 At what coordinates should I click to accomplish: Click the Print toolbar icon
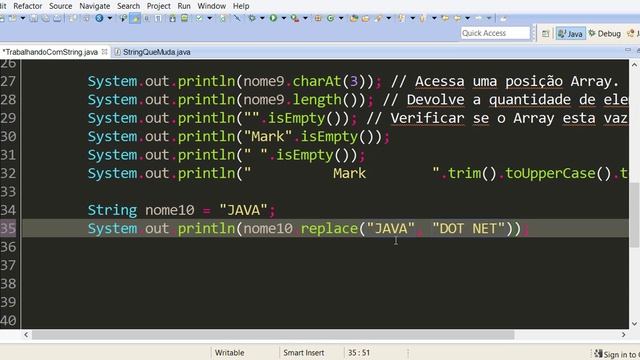[x=58, y=18]
